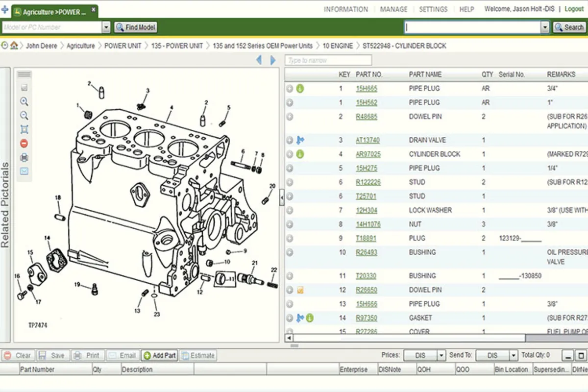The height and width of the screenshot is (392, 588).
Task: Click the Search button
Action: [x=569, y=27]
